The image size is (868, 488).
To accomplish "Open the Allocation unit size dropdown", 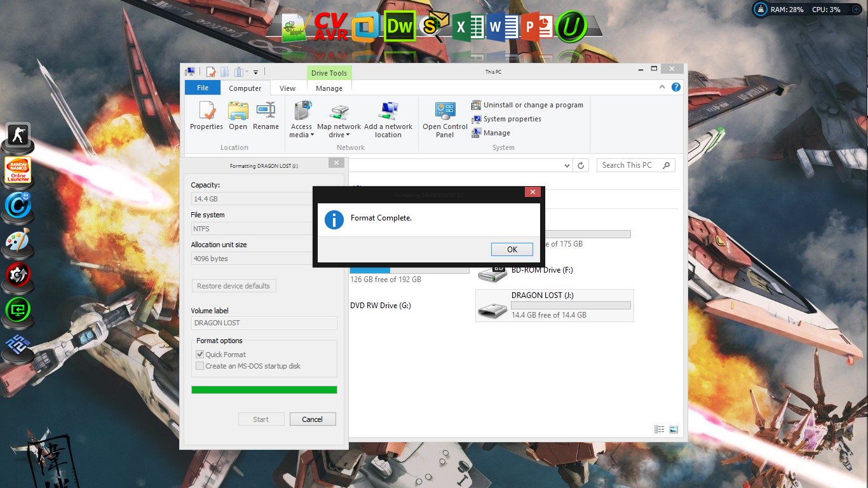I will [x=264, y=259].
